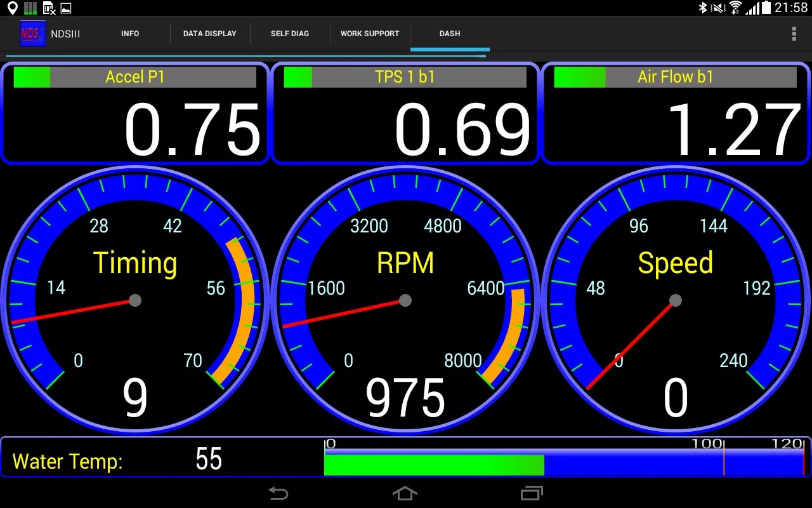812x508 pixels.
Task: Tap the 56 mark on Timing gauge
Action: click(216, 288)
